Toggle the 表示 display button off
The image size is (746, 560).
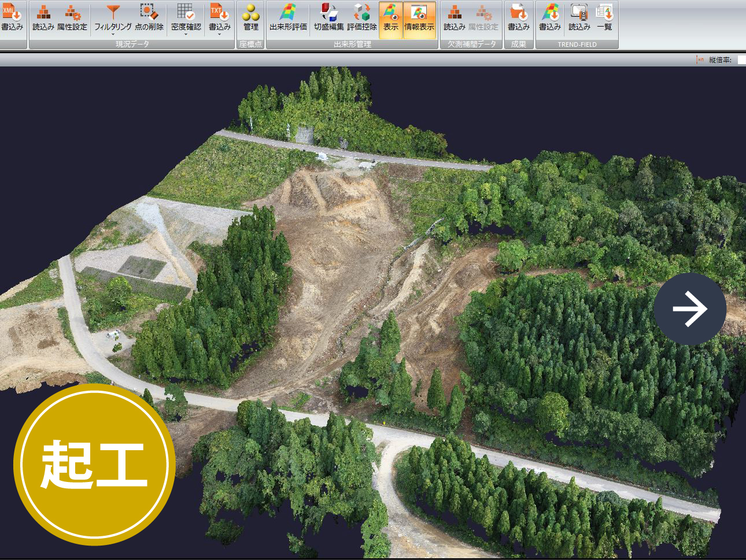(x=391, y=19)
